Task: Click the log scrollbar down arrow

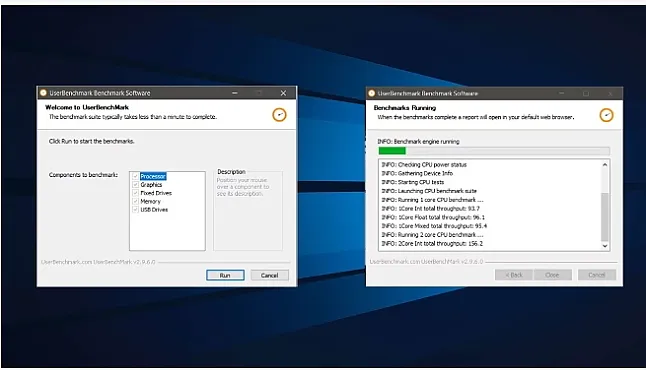Action: coord(605,246)
